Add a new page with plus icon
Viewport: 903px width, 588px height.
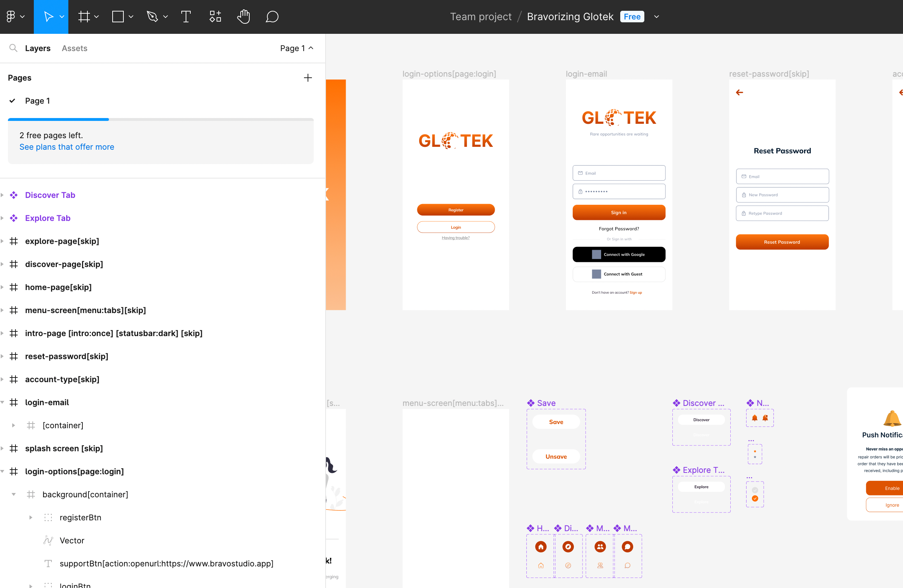click(x=308, y=78)
